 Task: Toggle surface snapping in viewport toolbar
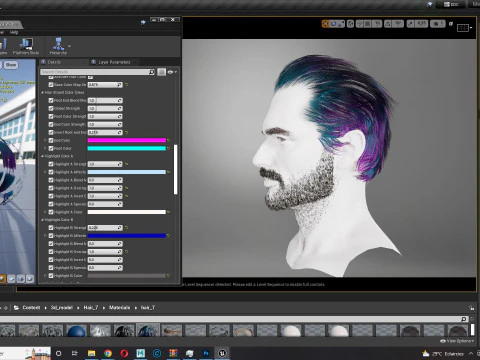tap(360, 24)
